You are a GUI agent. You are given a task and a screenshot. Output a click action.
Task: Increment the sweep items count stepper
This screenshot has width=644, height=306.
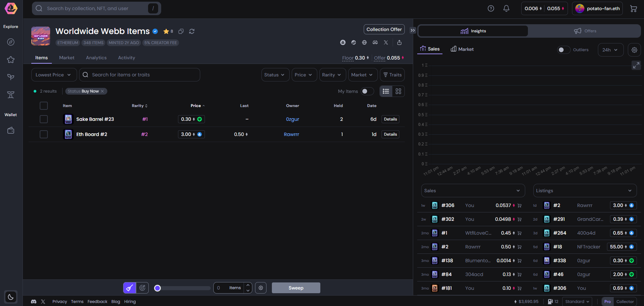(x=248, y=285)
